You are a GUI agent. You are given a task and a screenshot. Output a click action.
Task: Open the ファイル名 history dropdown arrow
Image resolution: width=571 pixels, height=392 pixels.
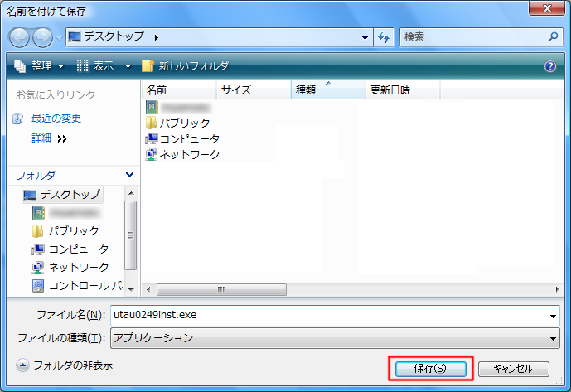click(554, 316)
